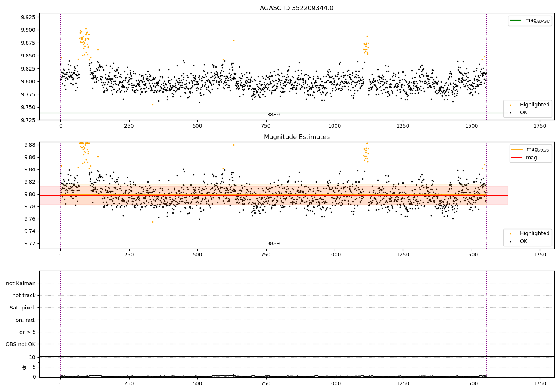Click the '3889' label in the top plot
The image size is (560, 392).
[273, 115]
